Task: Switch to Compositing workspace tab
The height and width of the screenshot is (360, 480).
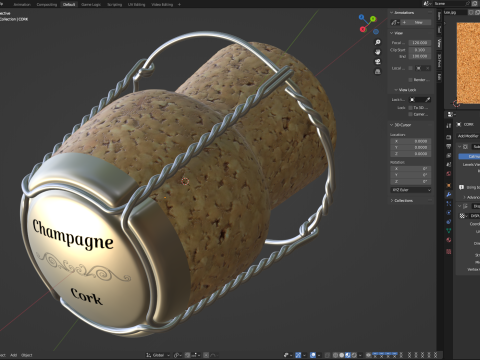Action: pyautogui.click(x=47, y=4)
